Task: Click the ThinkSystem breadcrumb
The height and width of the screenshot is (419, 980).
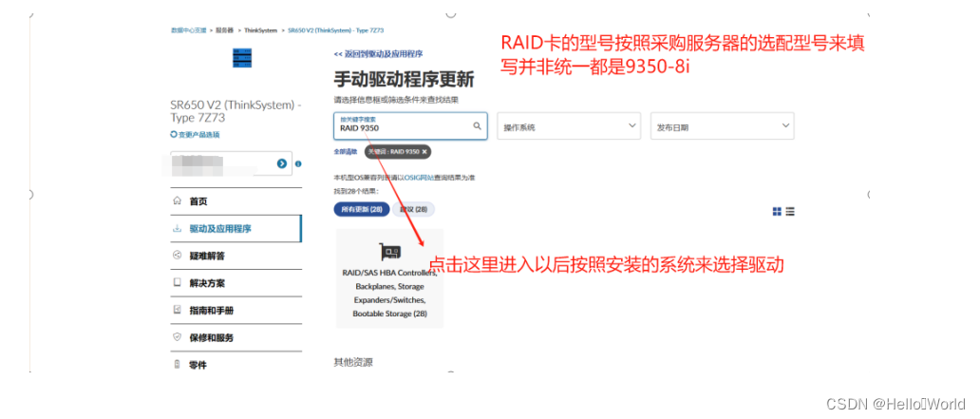Action: click(x=260, y=30)
